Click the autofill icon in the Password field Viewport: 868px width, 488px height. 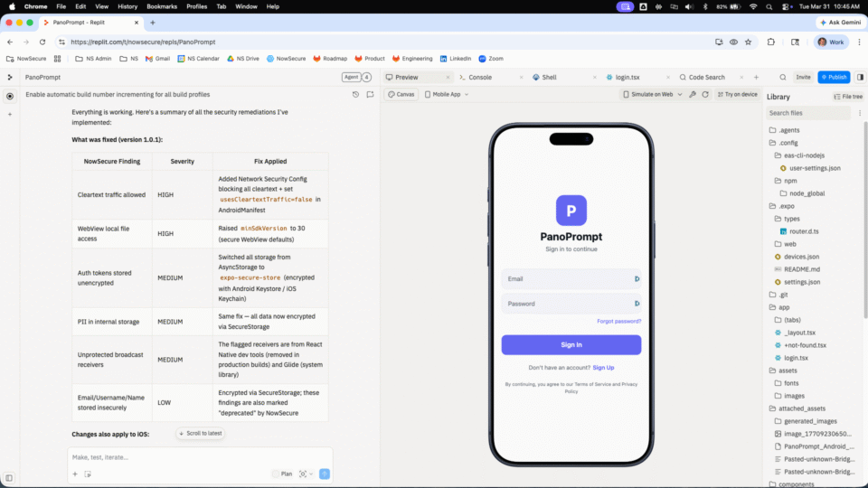pos(637,304)
